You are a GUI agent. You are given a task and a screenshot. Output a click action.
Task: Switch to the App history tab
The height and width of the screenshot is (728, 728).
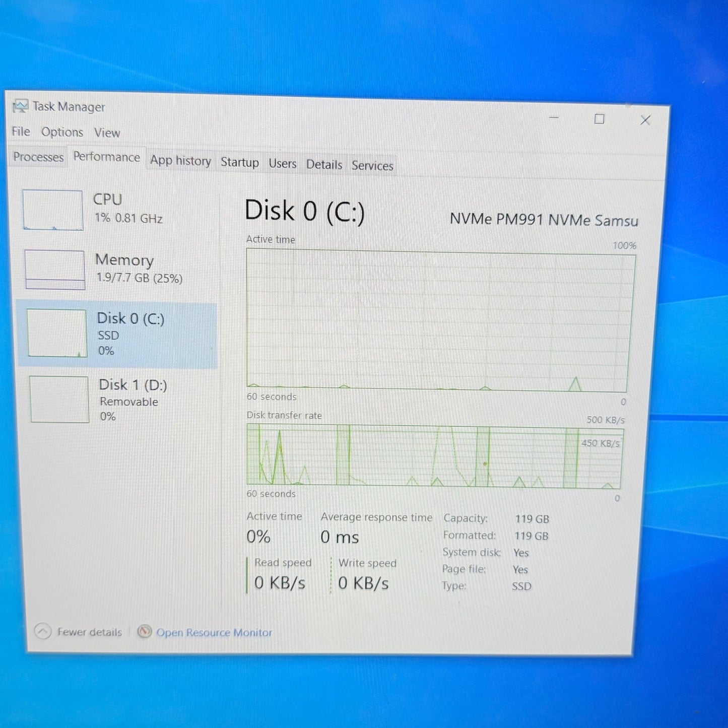click(180, 161)
